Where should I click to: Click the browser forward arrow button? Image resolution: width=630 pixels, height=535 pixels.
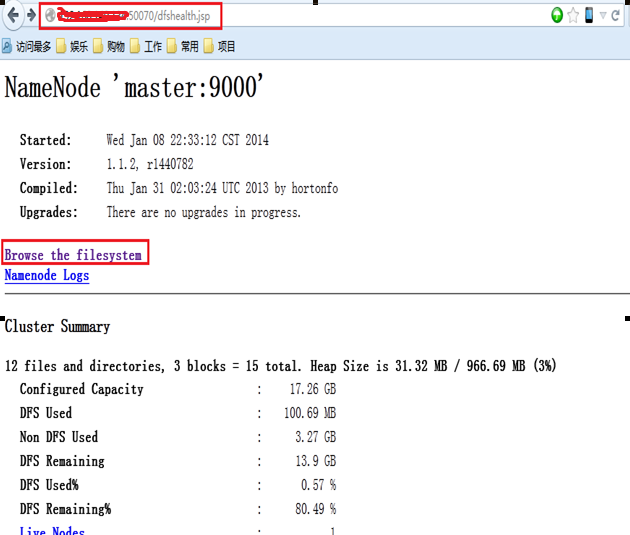click(31, 15)
